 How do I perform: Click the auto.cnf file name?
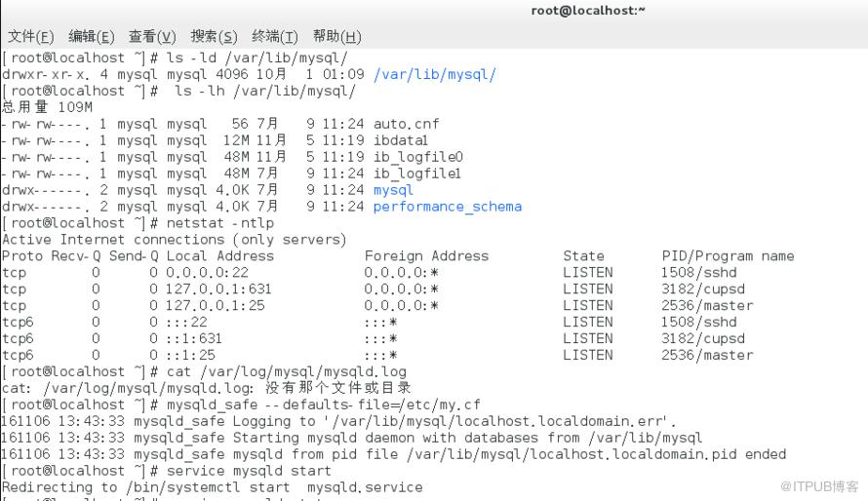(x=406, y=124)
